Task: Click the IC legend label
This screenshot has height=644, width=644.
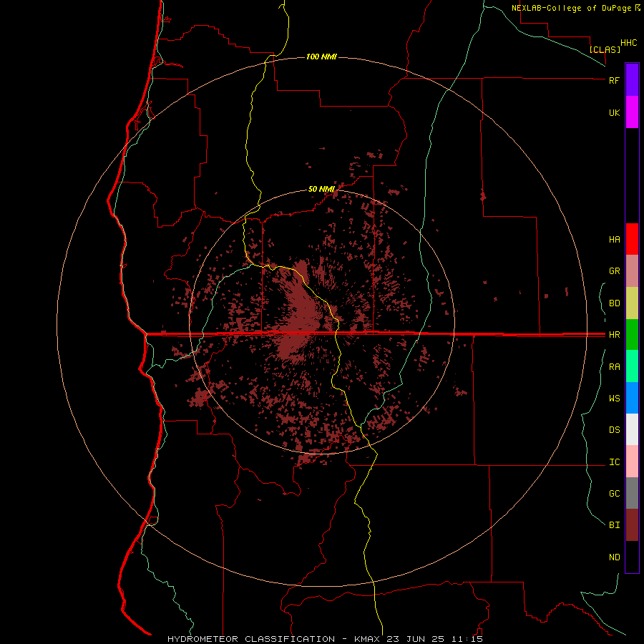Action: click(614, 462)
